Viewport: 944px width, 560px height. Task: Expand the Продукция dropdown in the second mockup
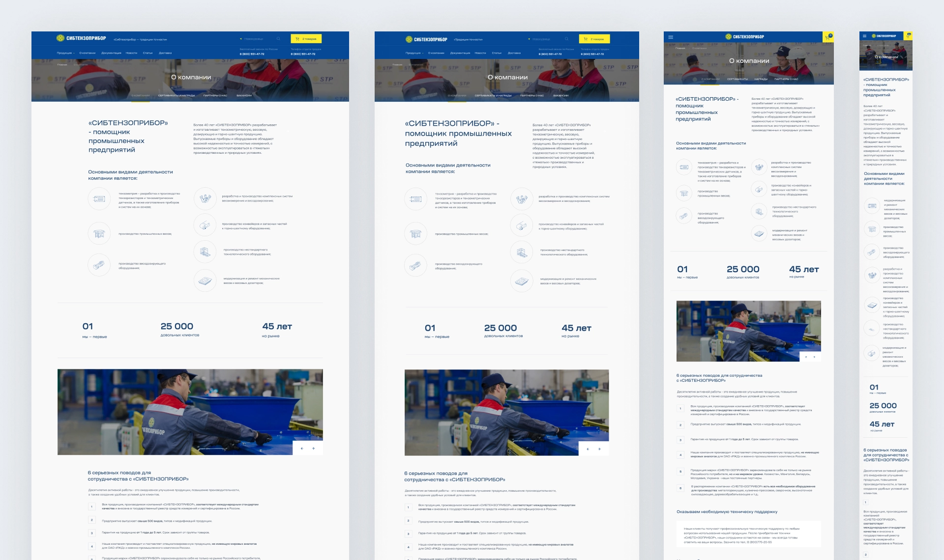[414, 53]
